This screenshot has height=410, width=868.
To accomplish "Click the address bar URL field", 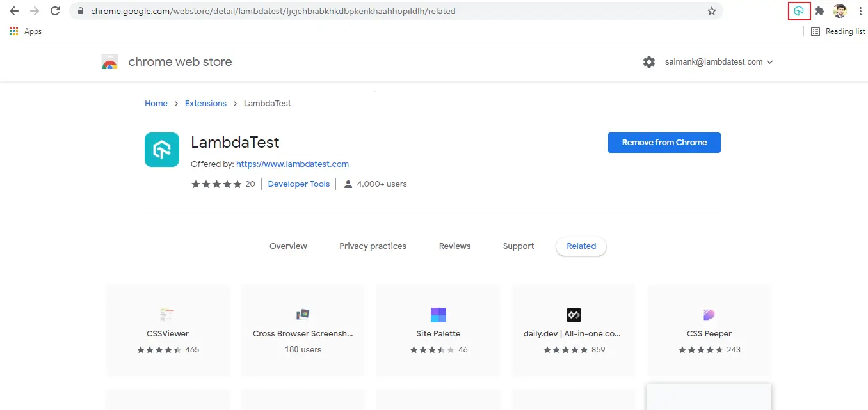I will pyautogui.click(x=384, y=11).
